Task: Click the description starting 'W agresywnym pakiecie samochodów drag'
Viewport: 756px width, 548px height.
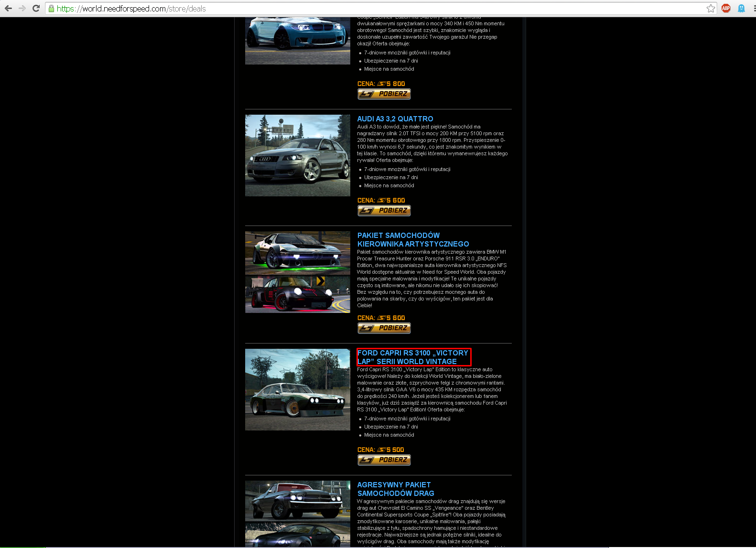Action: (432, 522)
